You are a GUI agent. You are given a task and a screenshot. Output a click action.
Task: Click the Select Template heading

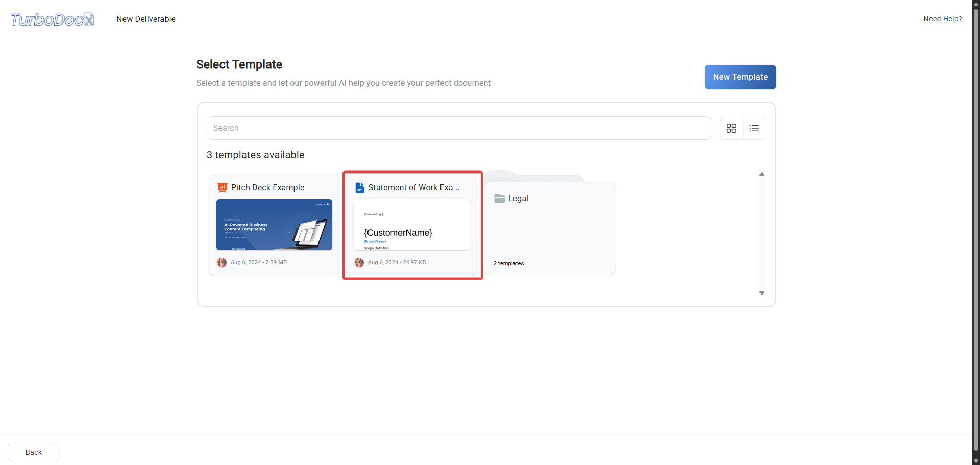click(x=239, y=64)
